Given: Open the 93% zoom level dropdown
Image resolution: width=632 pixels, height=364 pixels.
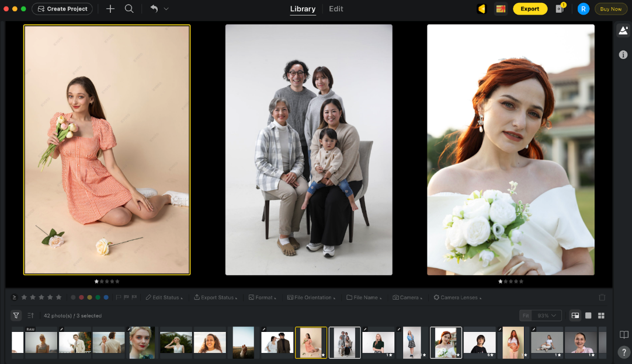Looking at the screenshot, I should (x=547, y=316).
